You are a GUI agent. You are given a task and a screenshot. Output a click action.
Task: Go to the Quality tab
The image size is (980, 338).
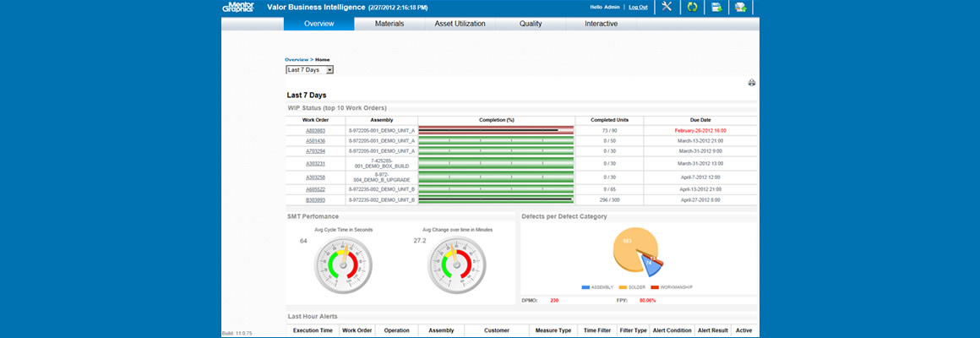pyautogui.click(x=531, y=24)
